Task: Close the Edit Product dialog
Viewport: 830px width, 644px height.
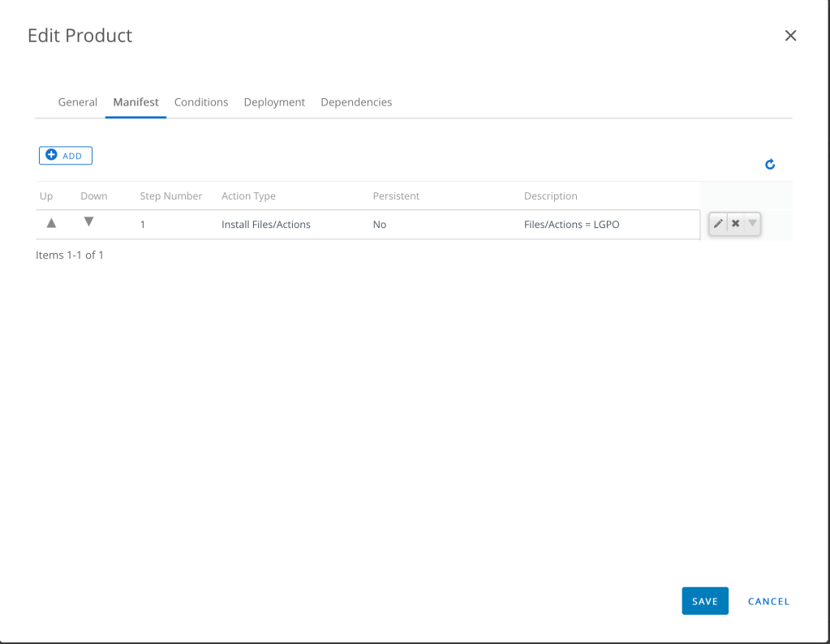Action: click(x=790, y=36)
